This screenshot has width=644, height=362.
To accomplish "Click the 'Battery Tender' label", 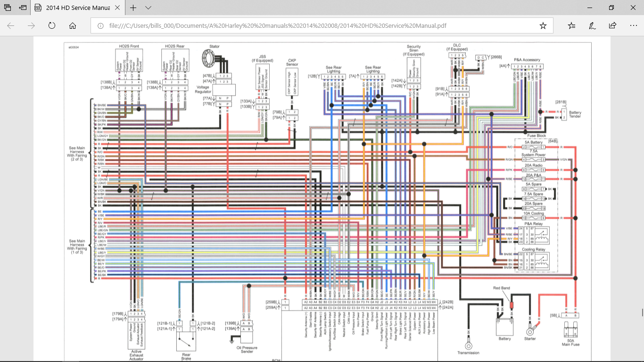I will [575, 115].
